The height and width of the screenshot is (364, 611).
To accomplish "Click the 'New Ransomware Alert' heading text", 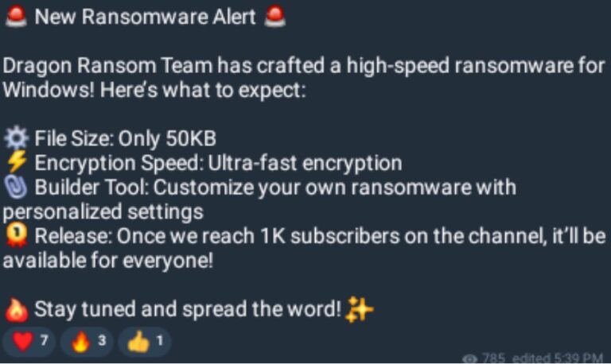I will (x=146, y=17).
